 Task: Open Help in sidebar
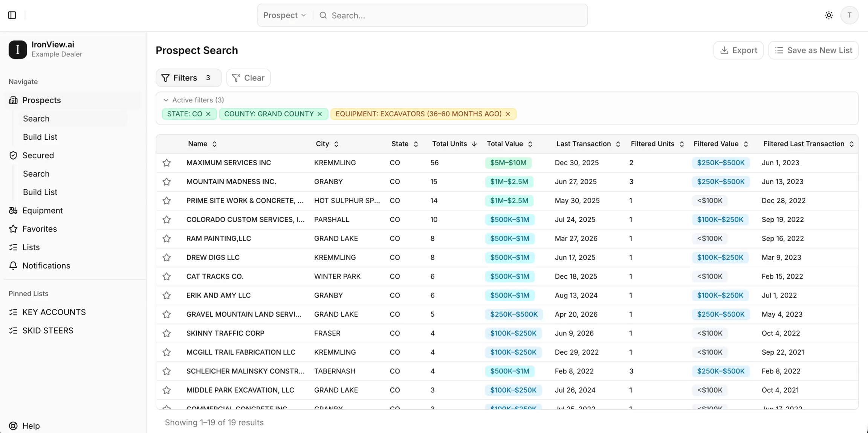point(73,425)
